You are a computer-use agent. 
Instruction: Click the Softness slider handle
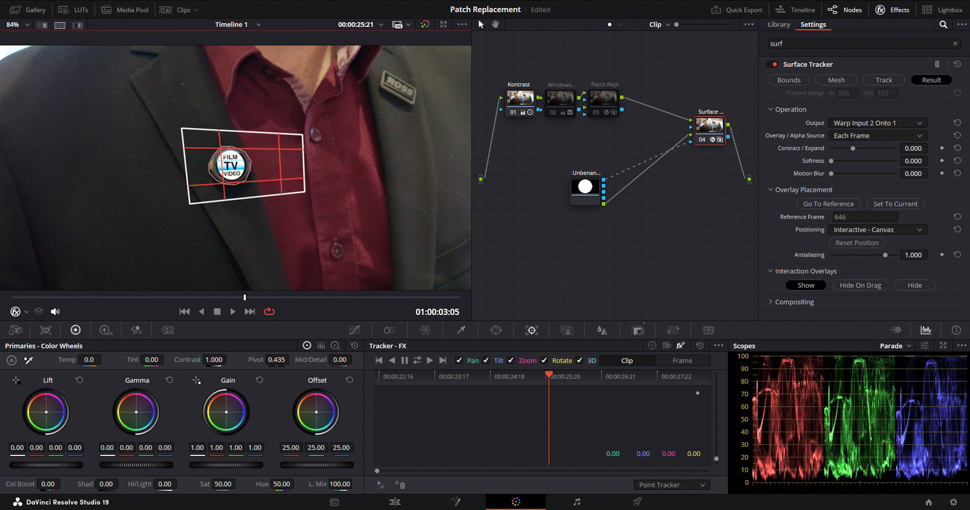(831, 161)
